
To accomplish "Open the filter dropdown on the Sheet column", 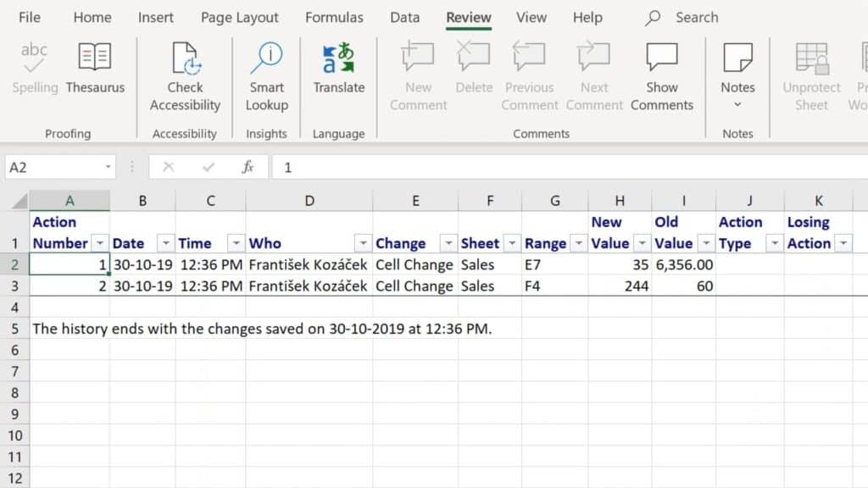I will pyautogui.click(x=512, y=243).
